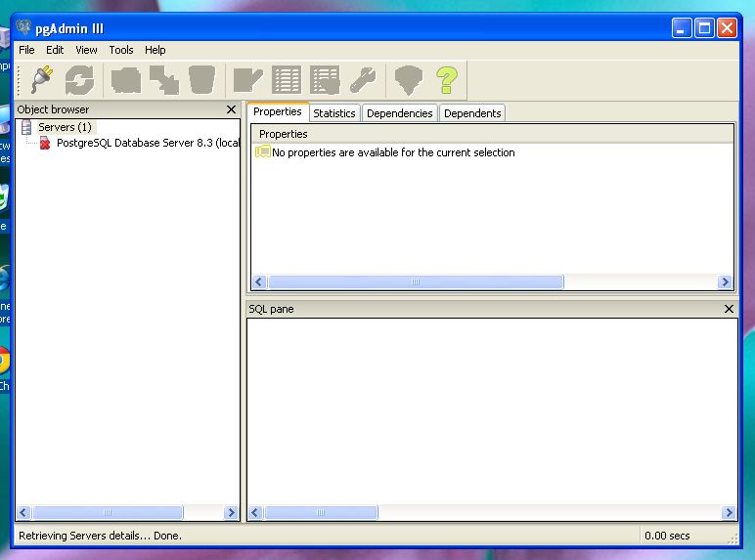Click the Add server connection plug icon
This screenshot has width=755, height=560.
click(40, 79)
